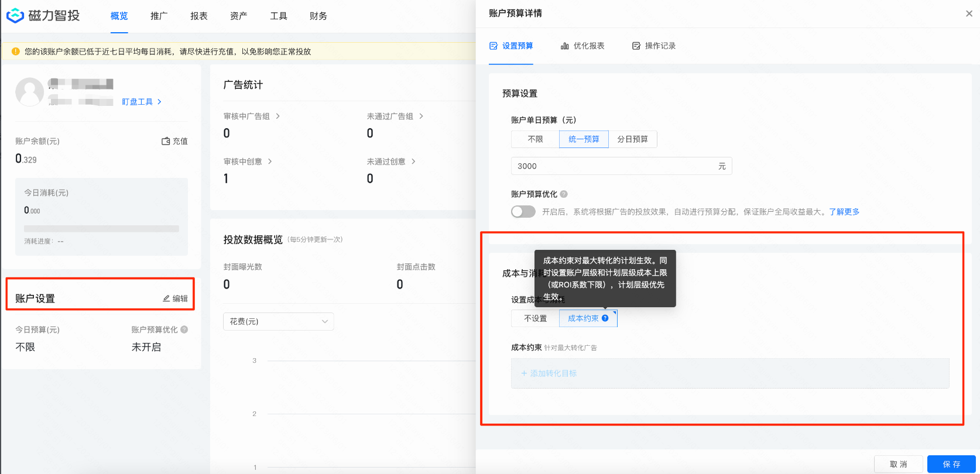Select 分日预算 budget option
Screen dimensions: 980x474
633,139
